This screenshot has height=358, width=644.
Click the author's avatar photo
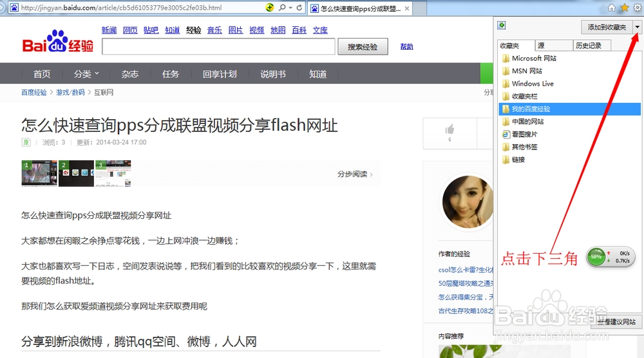coord(468,202)
